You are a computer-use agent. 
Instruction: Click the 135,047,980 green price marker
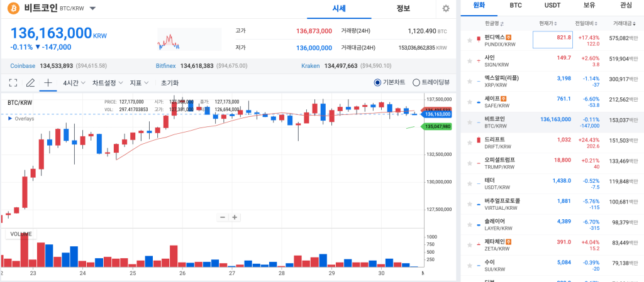pos(436,127)
